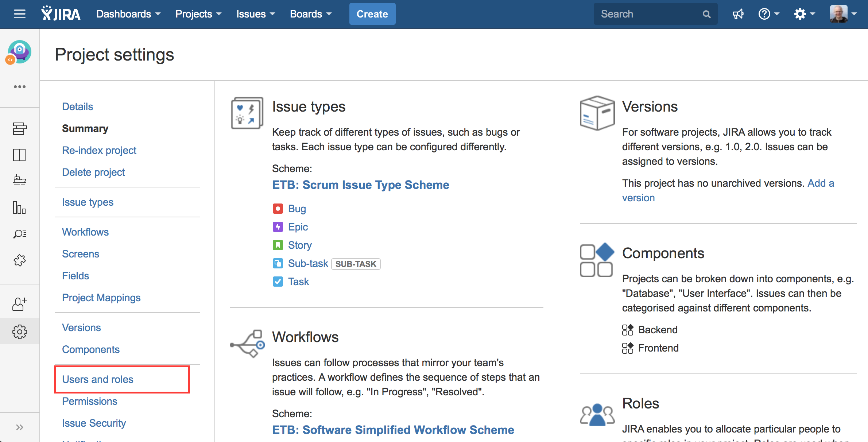The image size is (868, 442).
Task: Open the Story issue type link
Action: pyautogui.click(x=300, y=245)
